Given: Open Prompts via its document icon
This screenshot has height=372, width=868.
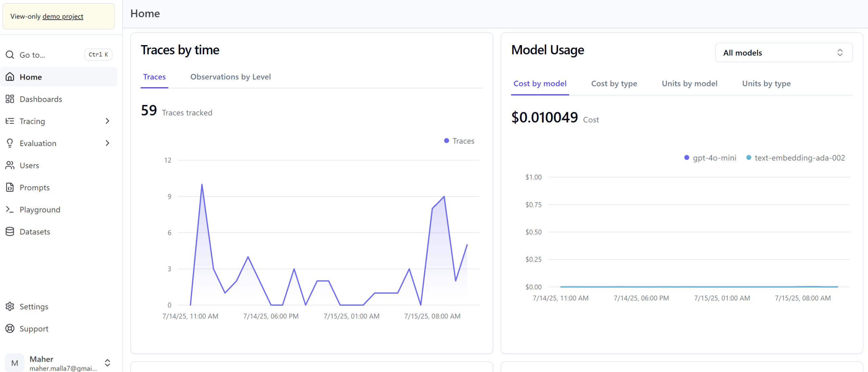Looking at the screenshot, I should (x=10, y=187).
